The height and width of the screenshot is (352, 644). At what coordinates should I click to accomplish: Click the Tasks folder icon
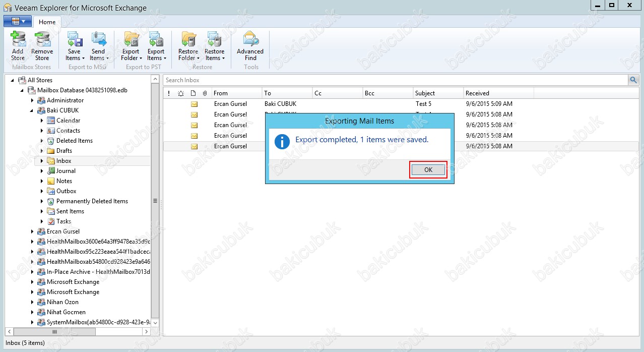[x=50, y=221]
